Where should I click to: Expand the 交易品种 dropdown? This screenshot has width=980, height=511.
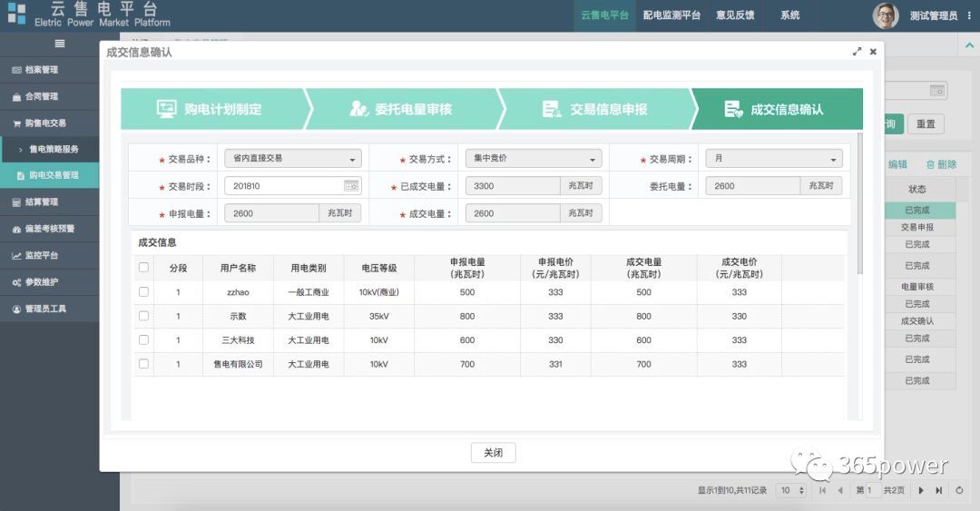point(292,159)
